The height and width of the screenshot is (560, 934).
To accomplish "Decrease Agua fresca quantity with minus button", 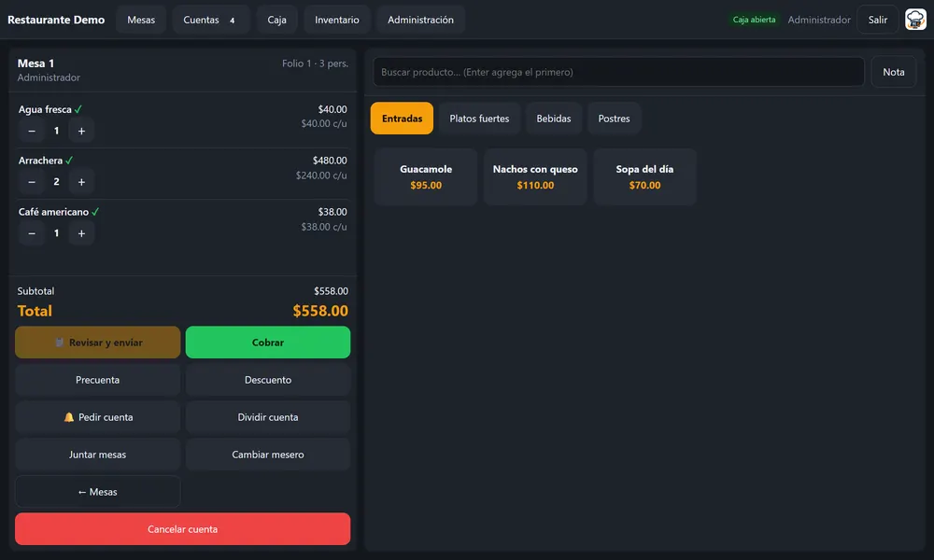I will 32,131.
